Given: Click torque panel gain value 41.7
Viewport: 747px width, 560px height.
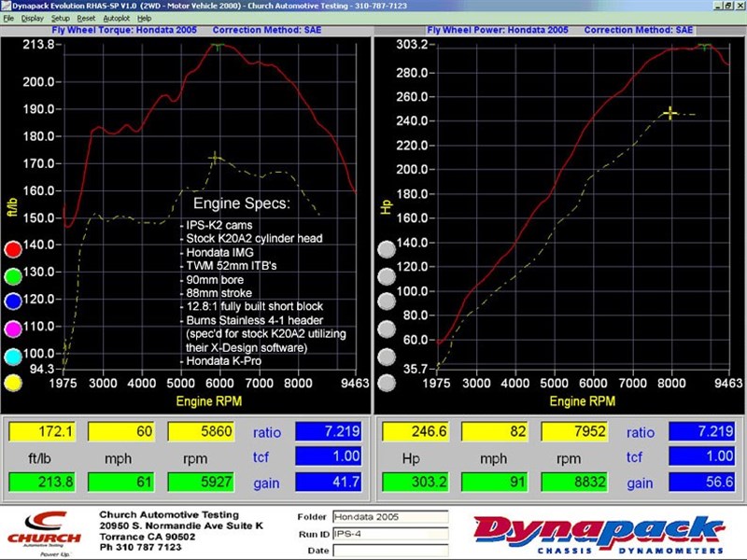Looking at the screenshot, I should click(x=329, y=482).
